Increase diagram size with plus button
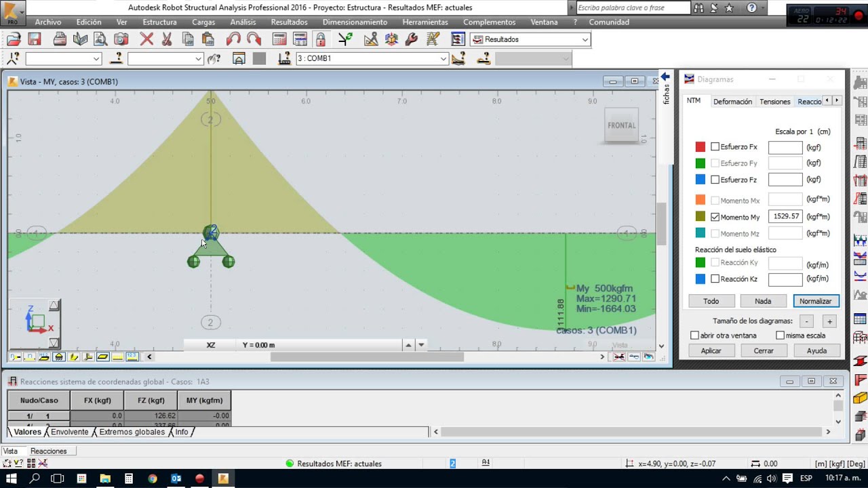The height and width of the screenshot is (488, 868). [829, 321]
